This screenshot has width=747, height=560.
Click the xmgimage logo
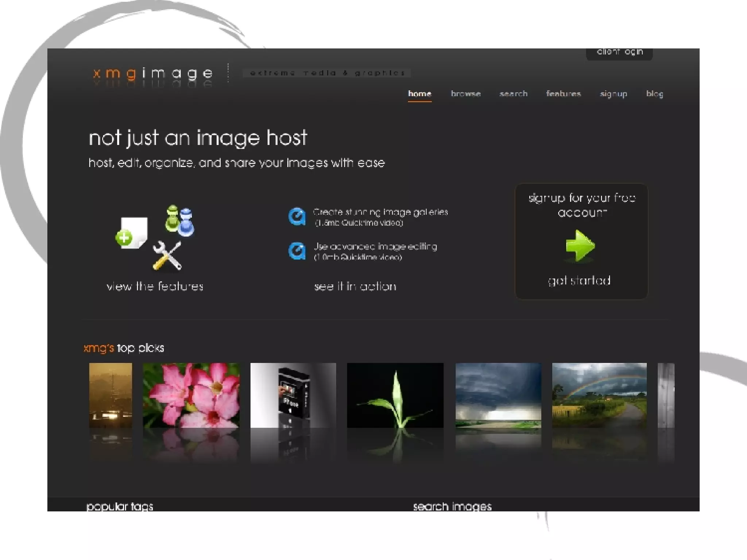point(153,74)
